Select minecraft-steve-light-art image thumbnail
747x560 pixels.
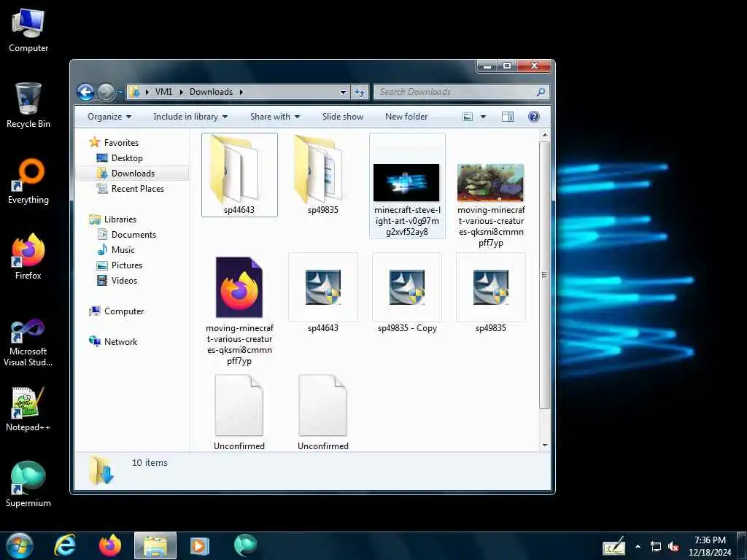[407, 186]
